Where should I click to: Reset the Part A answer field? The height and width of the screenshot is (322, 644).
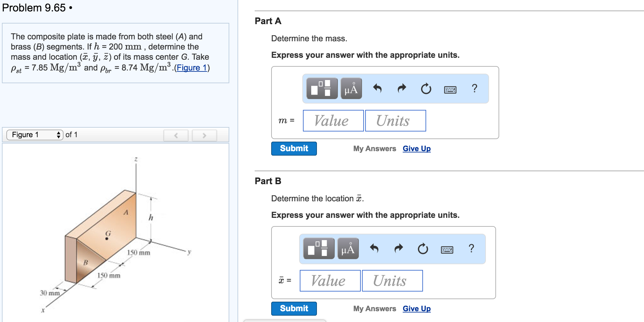coord(426,89)
